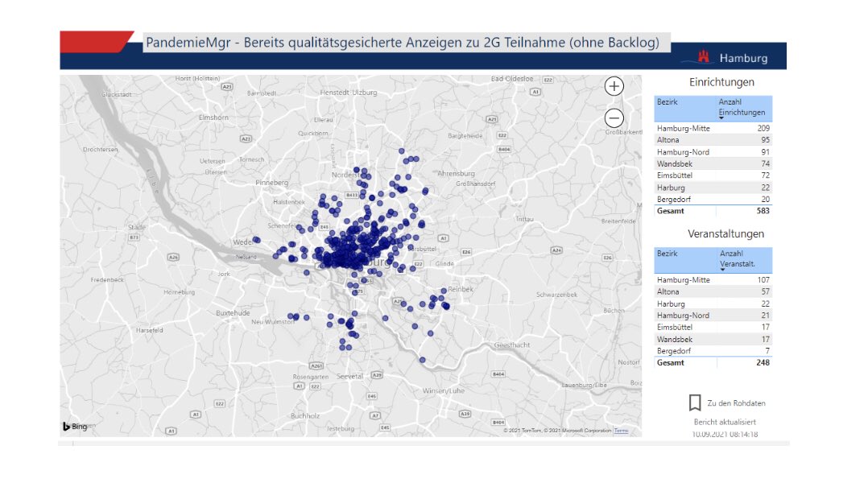Click Bezirk header in Einrichtungen table
This screenshot has height=483, width=868.
tap(667, 101)
